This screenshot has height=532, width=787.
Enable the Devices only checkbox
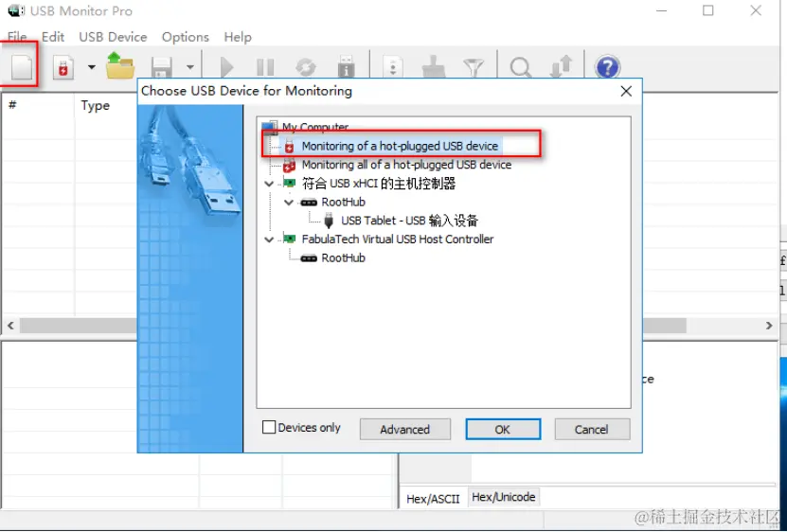(x=269, y=427)
